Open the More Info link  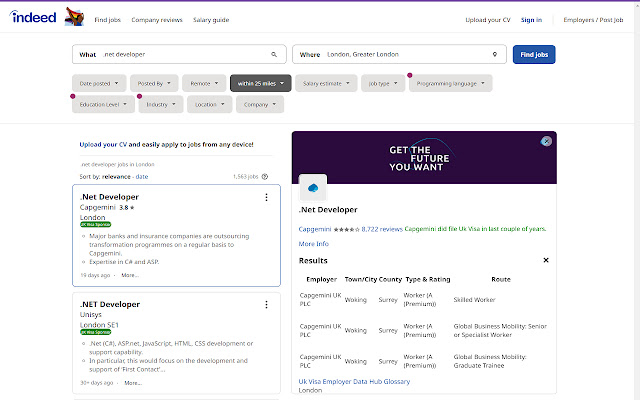click(313, 243)
